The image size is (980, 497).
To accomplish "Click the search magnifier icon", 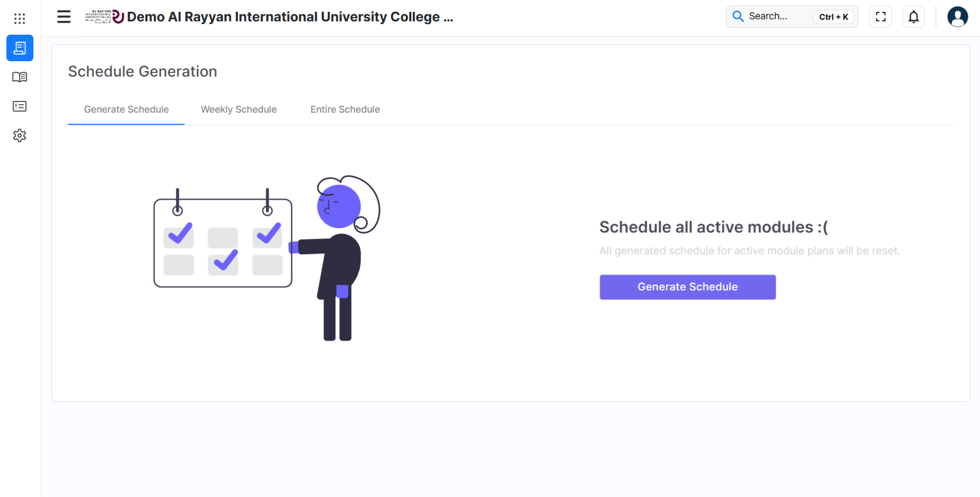I will click(x=737, y=16).
